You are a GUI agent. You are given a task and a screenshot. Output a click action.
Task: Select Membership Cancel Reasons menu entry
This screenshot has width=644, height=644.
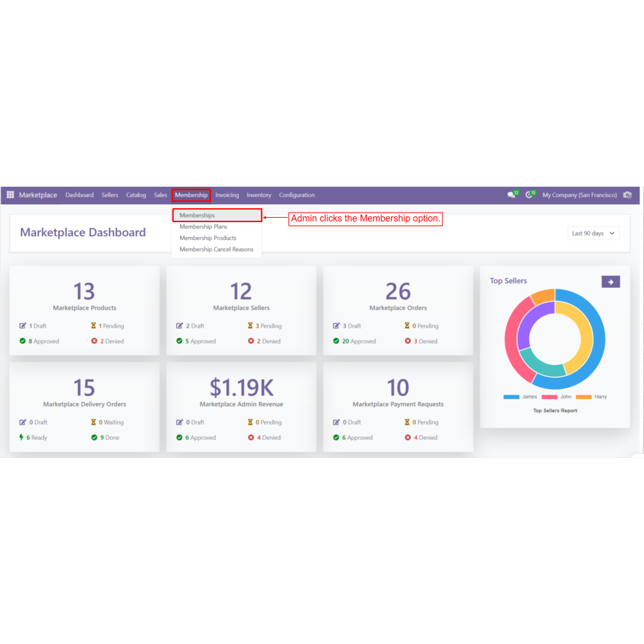coord(216,249)
